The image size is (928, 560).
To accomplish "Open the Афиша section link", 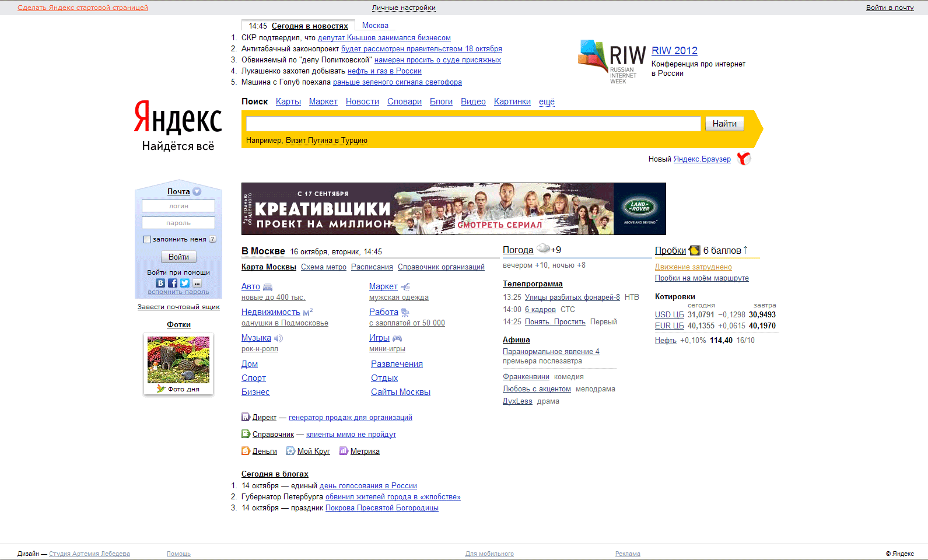I will point(516,340).
